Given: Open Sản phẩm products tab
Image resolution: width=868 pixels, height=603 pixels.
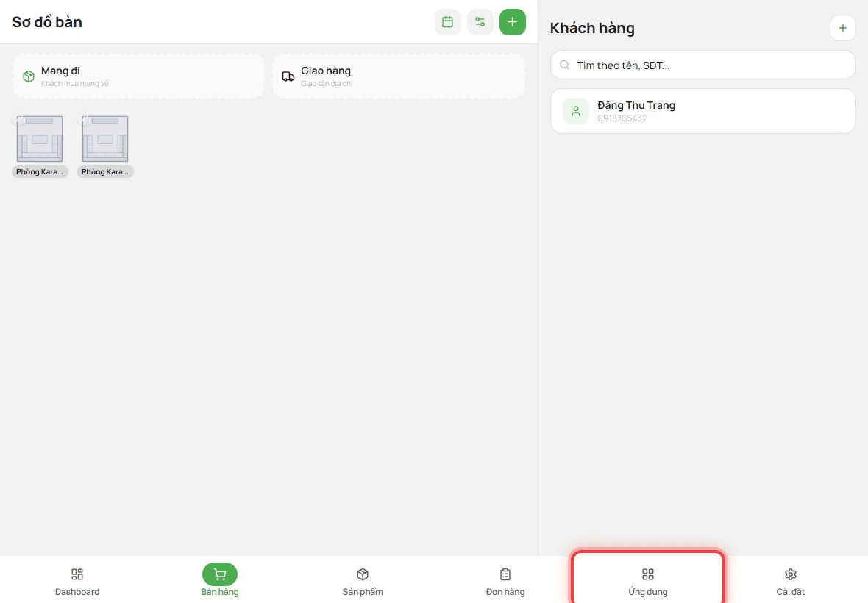Looking at the screenshot, I should (363, 581).
